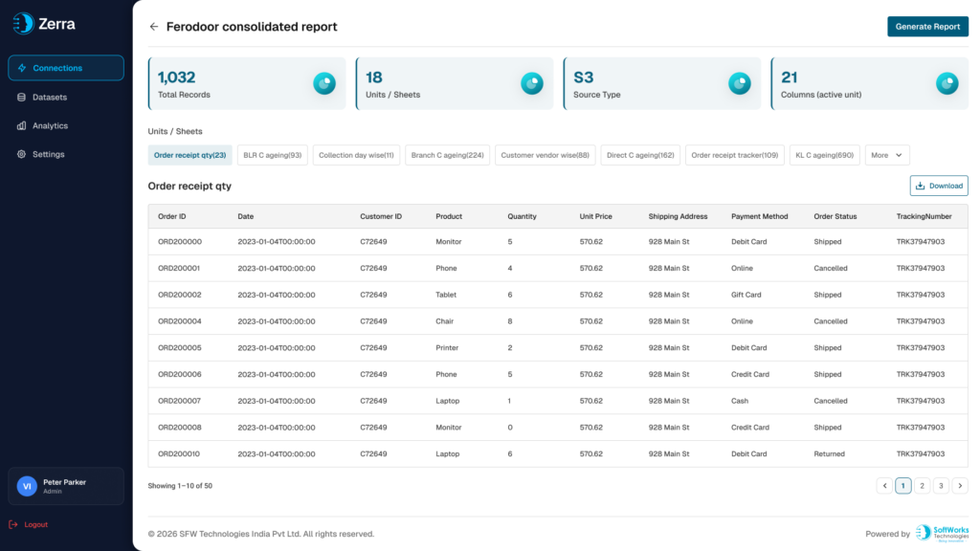This screenshot has height=551, width=980.
Task: Go to previous page arrow
Action: [x=884, y=485]
